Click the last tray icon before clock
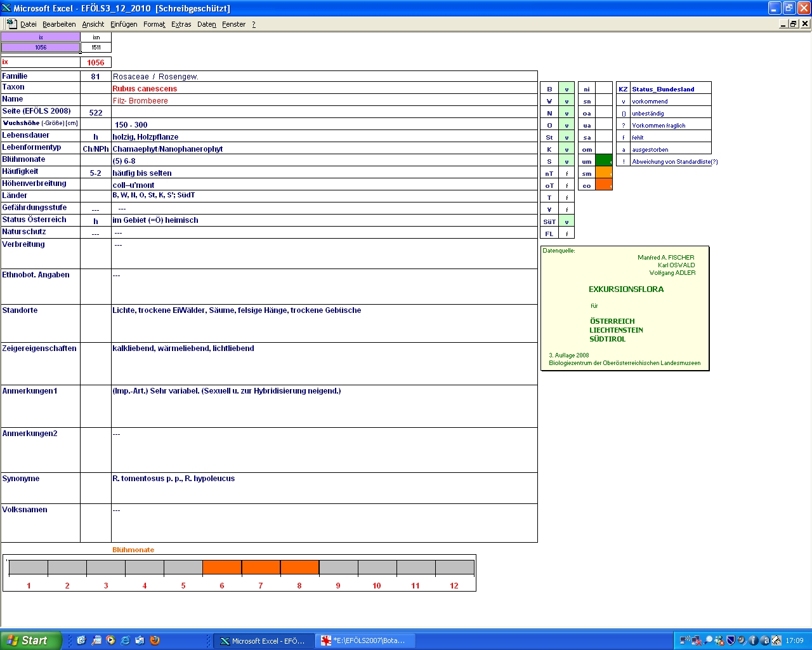 click(x=776, y=640)
